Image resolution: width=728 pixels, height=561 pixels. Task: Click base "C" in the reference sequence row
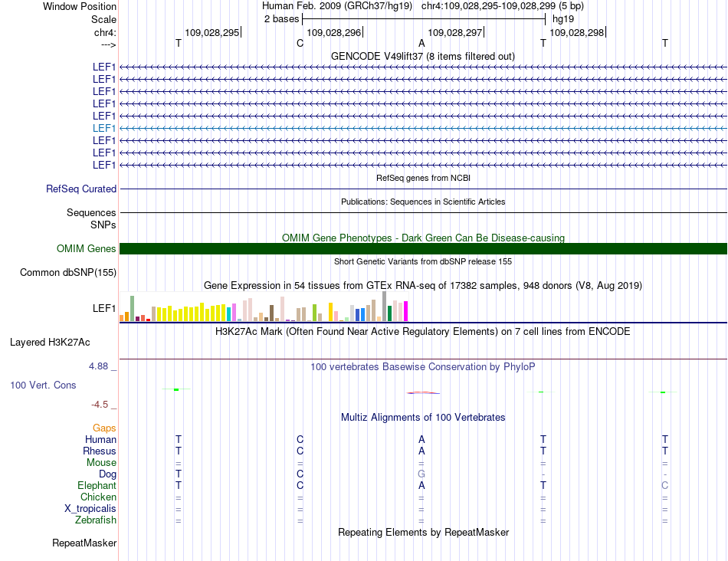(x=300, y=43)
